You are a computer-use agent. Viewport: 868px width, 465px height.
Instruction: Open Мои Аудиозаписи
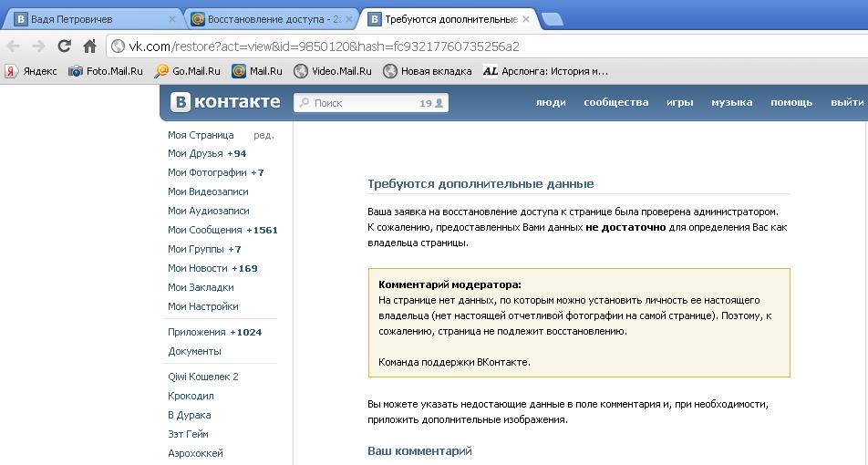click(209, 211)
